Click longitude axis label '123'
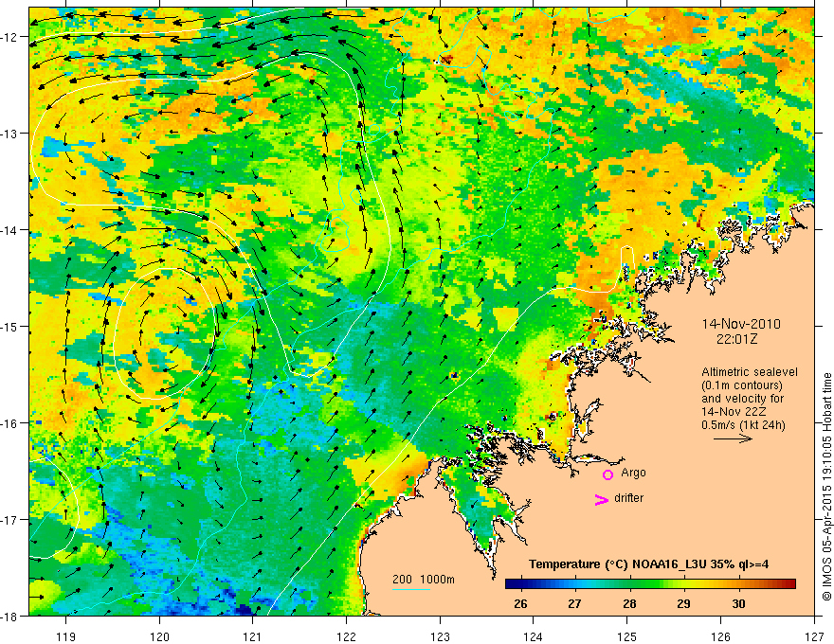 [440, 636]
